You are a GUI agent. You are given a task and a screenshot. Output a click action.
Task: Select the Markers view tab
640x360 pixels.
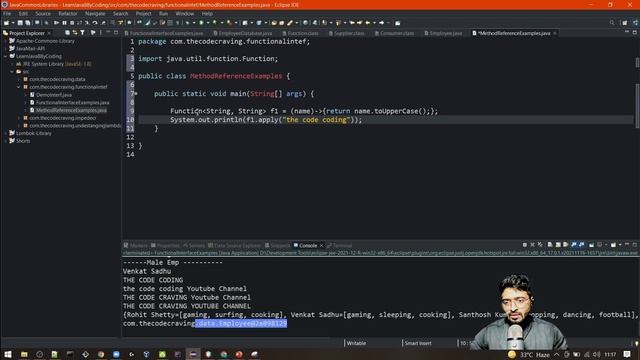136,245
